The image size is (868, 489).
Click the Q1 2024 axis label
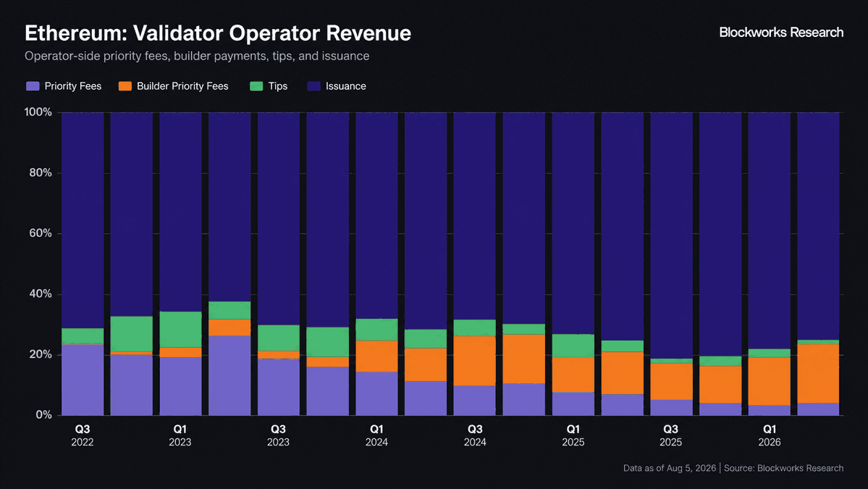[x=376, y=435]
